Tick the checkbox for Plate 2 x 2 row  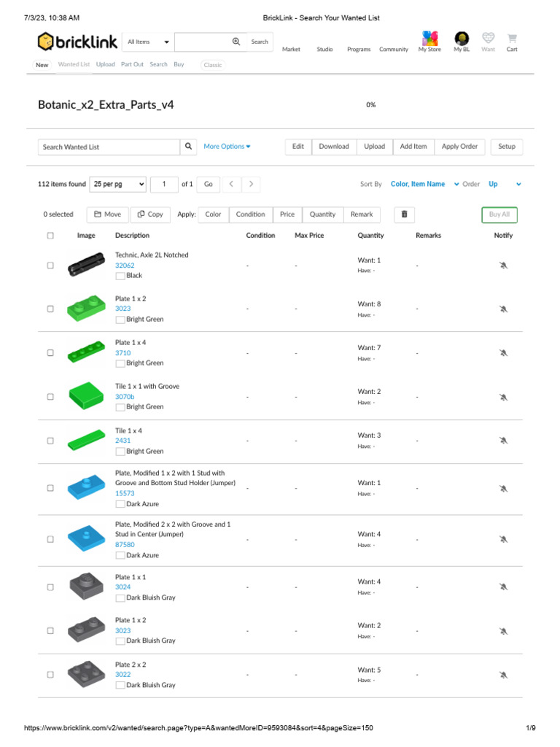[x=50, y=675]
